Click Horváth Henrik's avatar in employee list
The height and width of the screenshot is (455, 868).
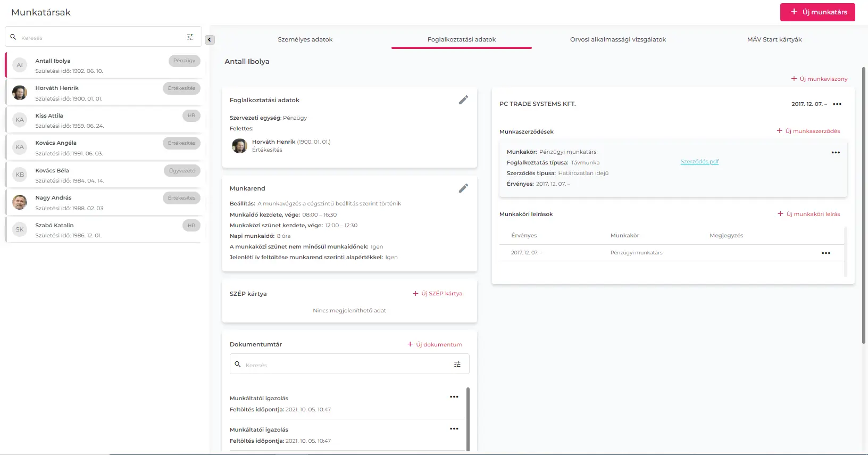point(20,93)
